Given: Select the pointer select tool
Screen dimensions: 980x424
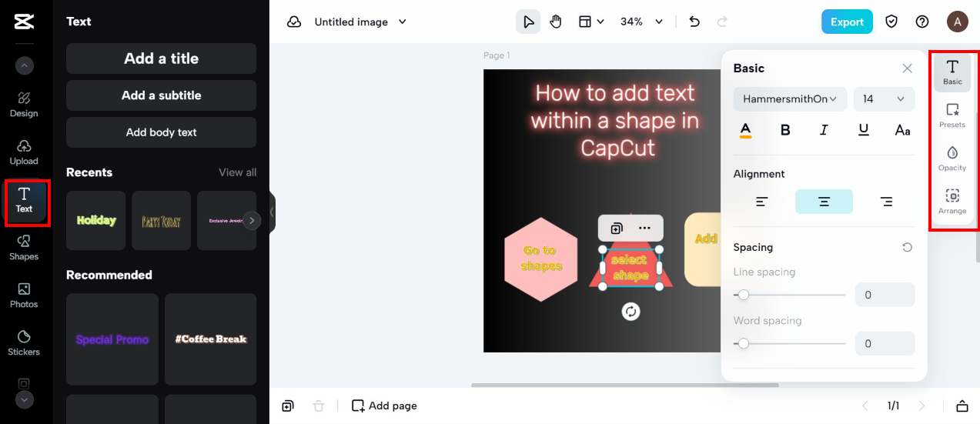Looking at the screenshot, I should 528,22.
